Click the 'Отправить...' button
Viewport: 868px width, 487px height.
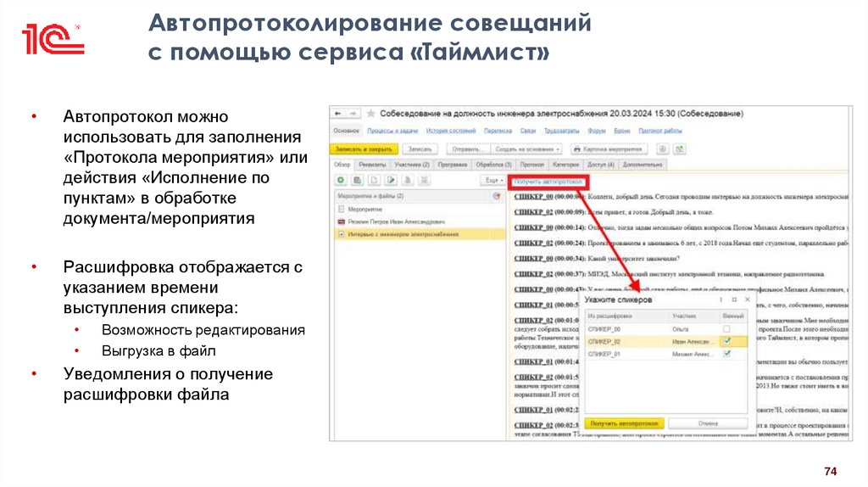pyautogui.click(x=468, y=149)
